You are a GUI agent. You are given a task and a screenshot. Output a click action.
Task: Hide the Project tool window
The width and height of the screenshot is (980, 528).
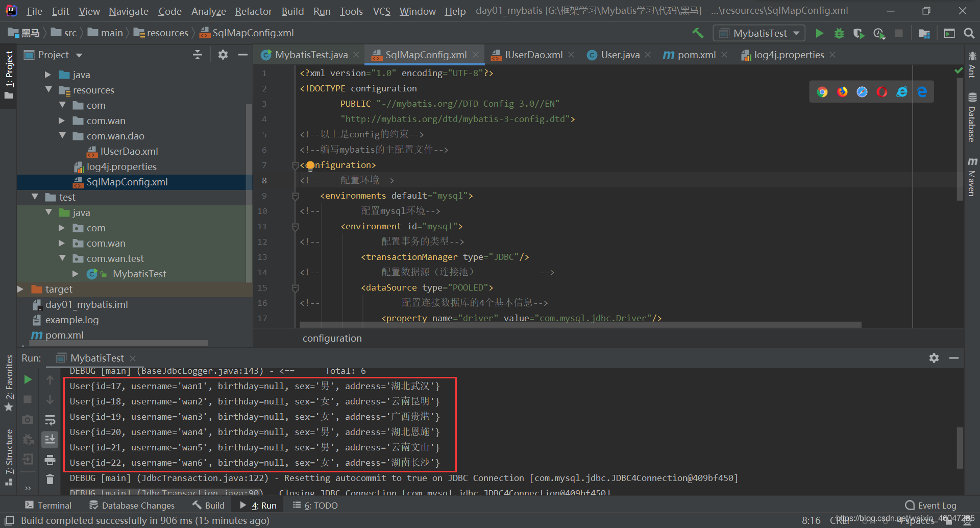tap(243, 55)
